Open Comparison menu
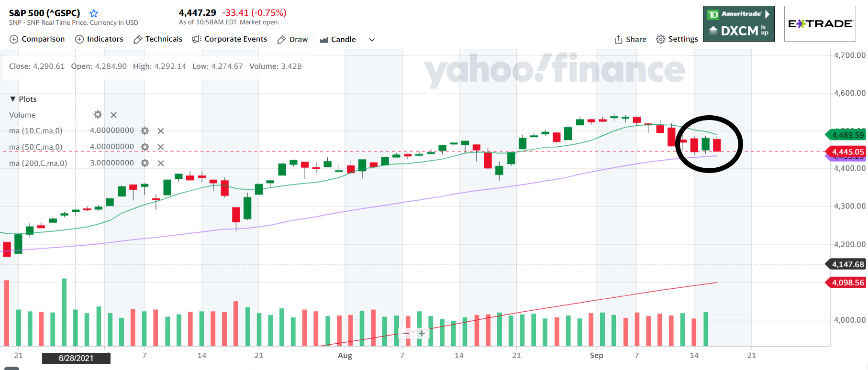 click(x=37, y=39)
